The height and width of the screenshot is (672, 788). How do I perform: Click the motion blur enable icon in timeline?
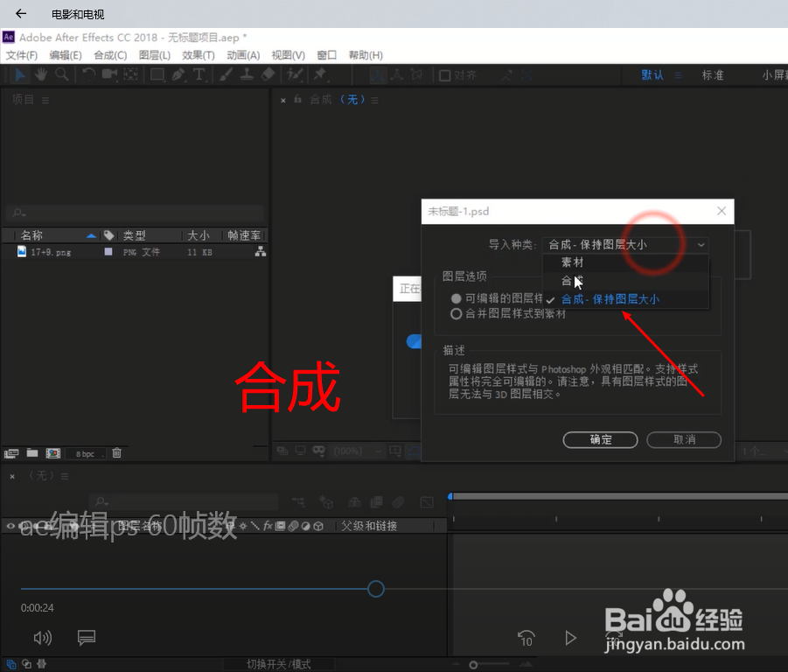(x=399, y=501)
